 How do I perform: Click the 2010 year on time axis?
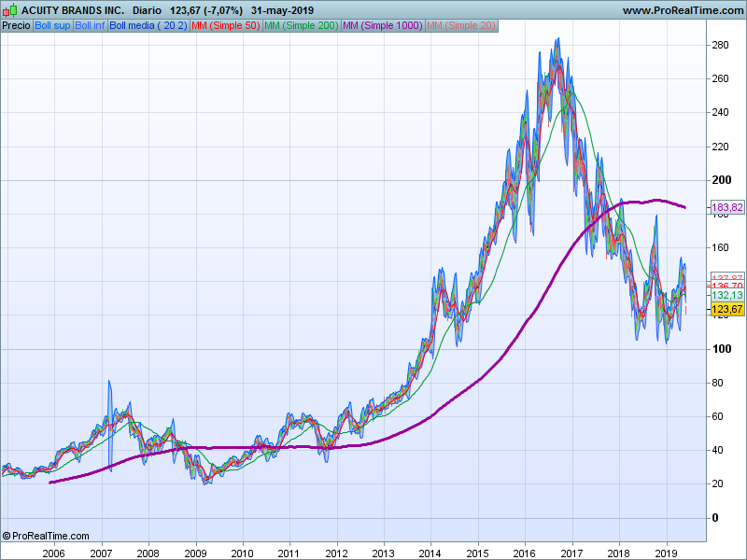click(x=243, y=553)
